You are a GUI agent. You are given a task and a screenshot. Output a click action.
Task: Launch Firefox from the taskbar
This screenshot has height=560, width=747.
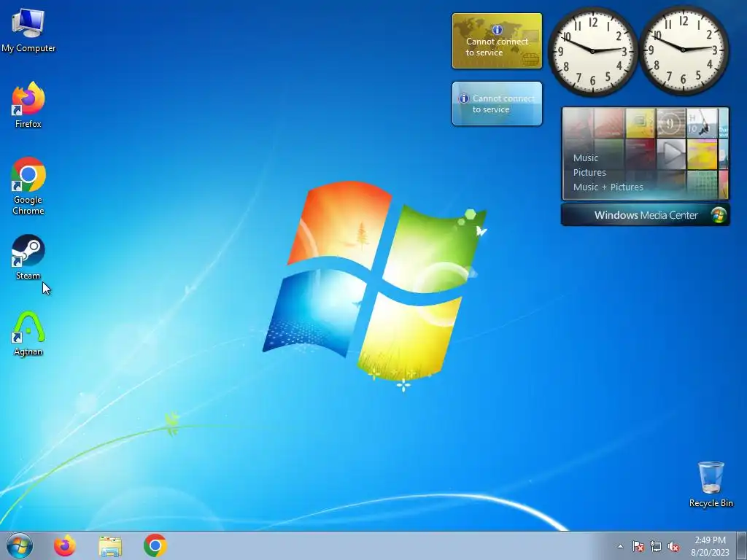pyautogui.click(x=65, y=545)
